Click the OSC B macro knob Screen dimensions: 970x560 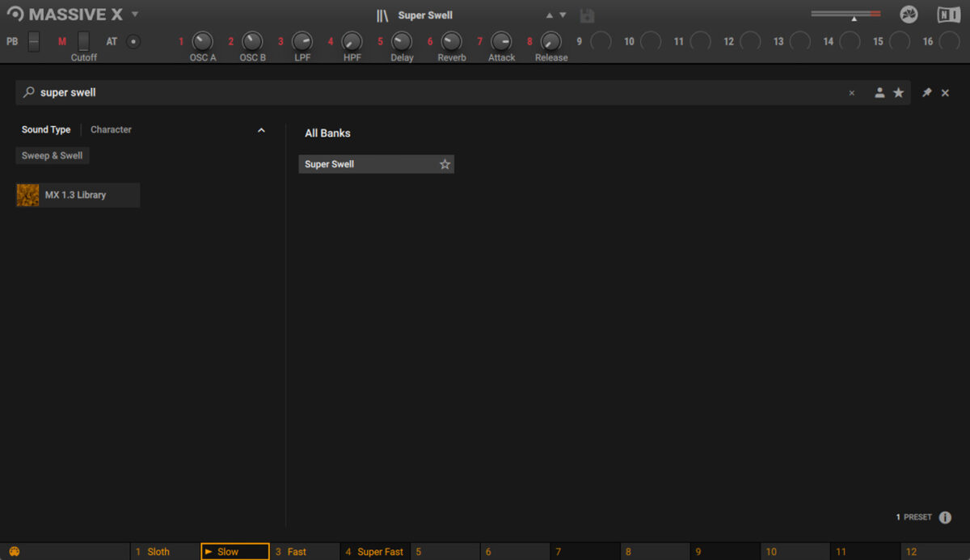tap(252, 41)
